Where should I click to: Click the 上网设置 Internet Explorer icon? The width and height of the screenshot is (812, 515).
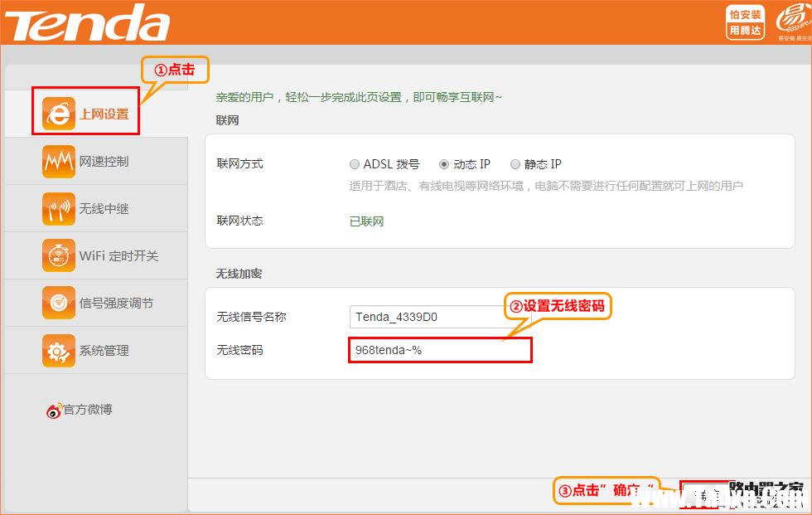point(59,114)
